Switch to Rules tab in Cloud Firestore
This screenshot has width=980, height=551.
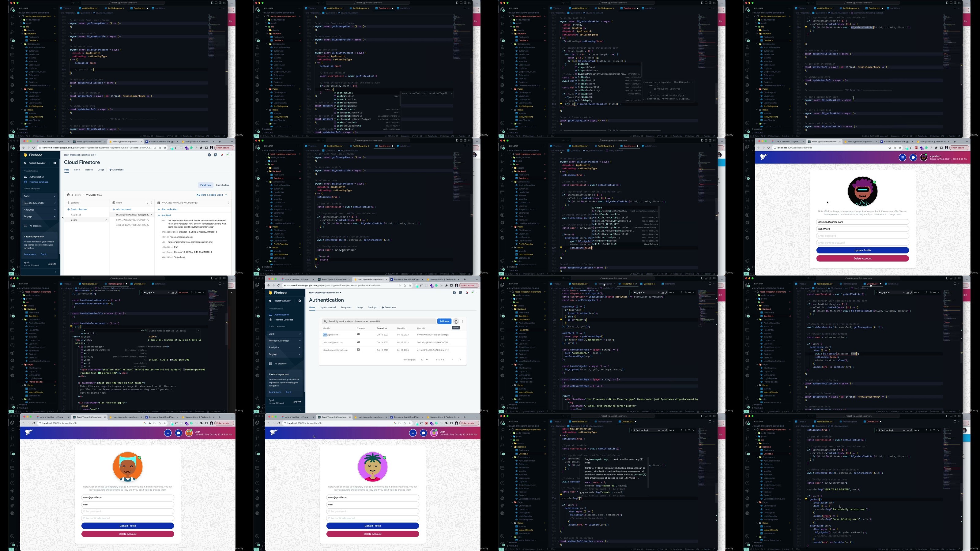[77, 170]
